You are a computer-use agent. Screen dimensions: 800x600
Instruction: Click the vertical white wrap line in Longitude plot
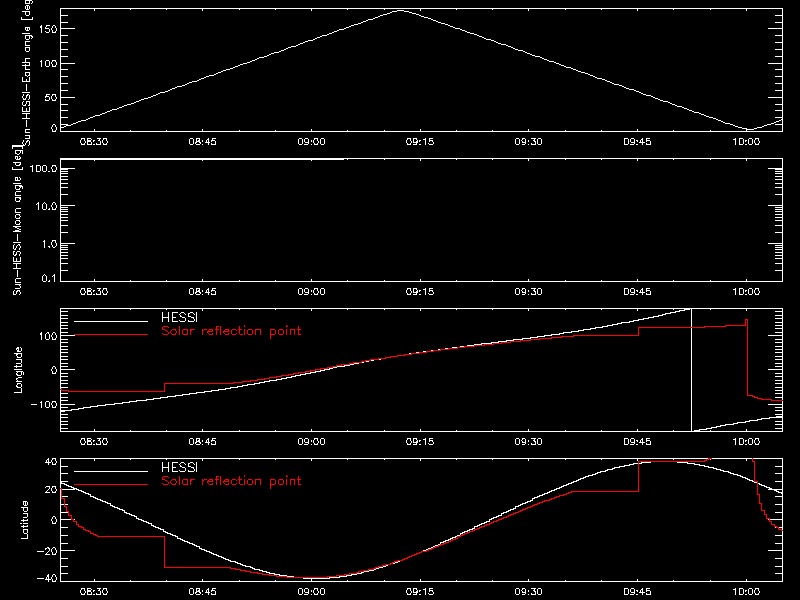pyautogui.click(x=691, y=370)
